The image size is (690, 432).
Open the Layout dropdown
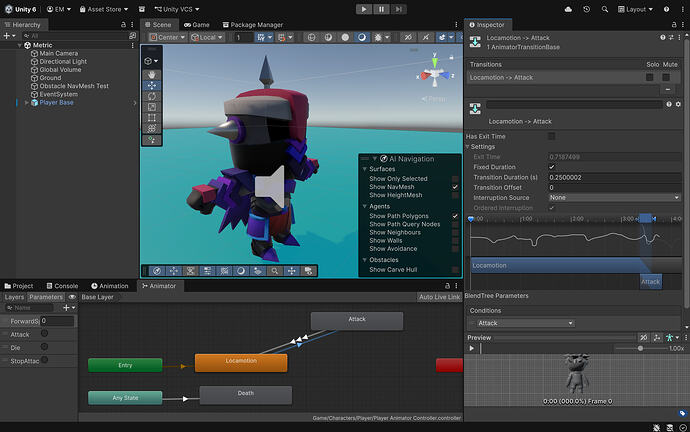(x=635, y=9)
